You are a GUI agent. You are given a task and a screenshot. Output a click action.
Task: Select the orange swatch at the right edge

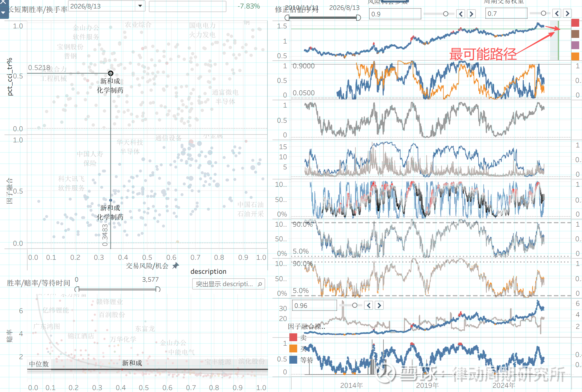click(575, 56)
